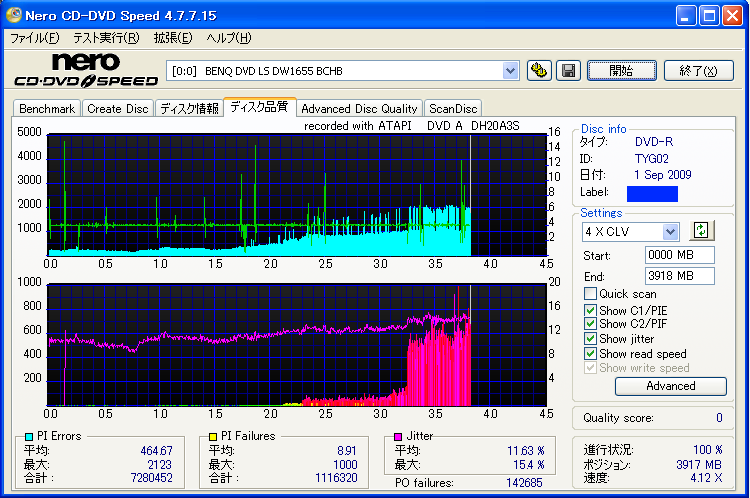
Task: Switch to Advanced Disc Quality tab
Action: pos(359,109)
